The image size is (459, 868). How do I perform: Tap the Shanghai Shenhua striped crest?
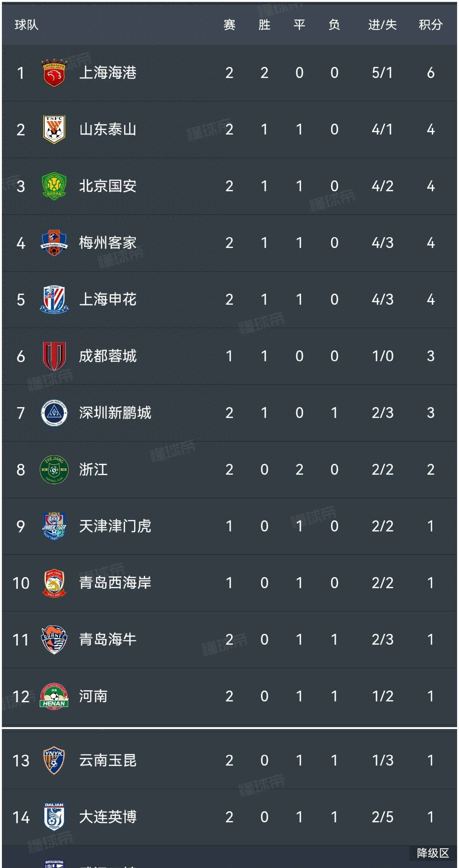pos(54,299)
